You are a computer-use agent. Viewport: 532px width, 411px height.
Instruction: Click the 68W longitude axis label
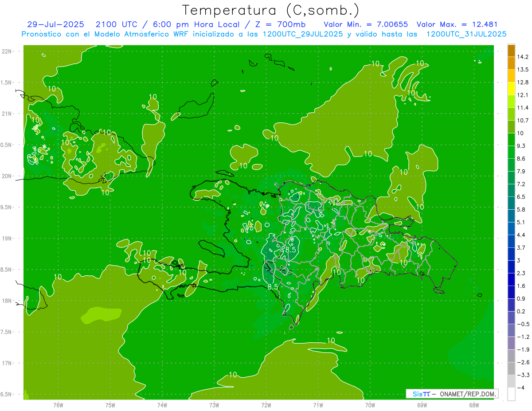[x=474, y=405]
